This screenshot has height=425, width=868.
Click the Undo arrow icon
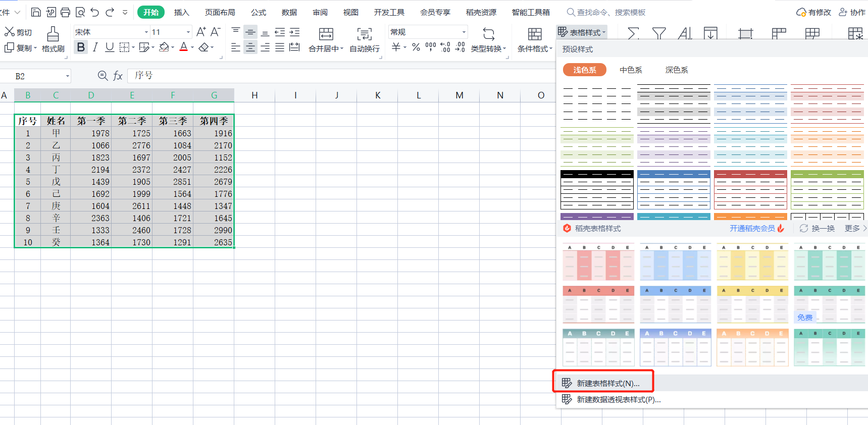pos(95,12)
